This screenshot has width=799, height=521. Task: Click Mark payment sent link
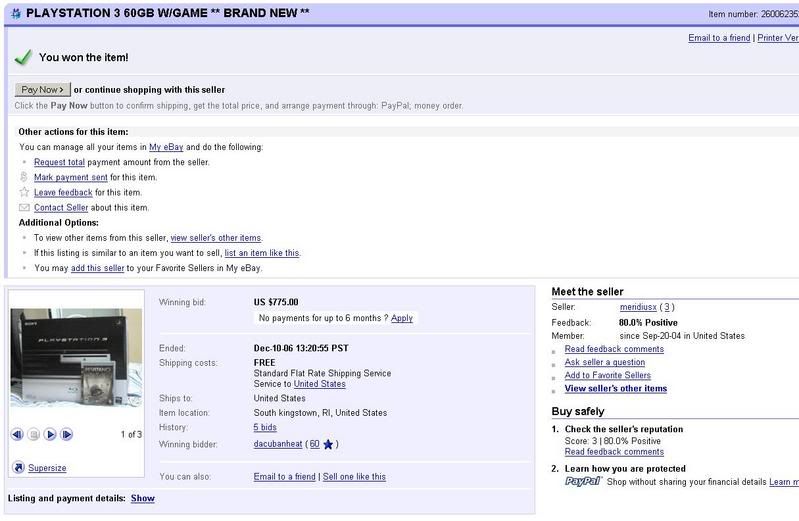(70, 177)
